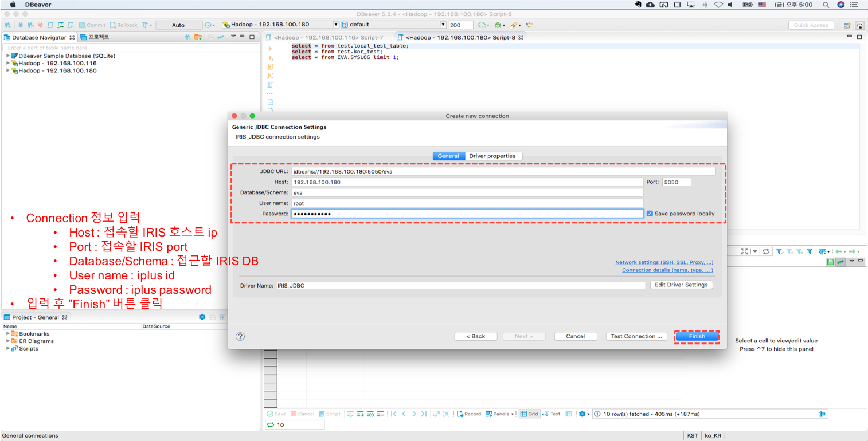
Task: Open the transaction log clock dropdown
Action: click(210, 25)
